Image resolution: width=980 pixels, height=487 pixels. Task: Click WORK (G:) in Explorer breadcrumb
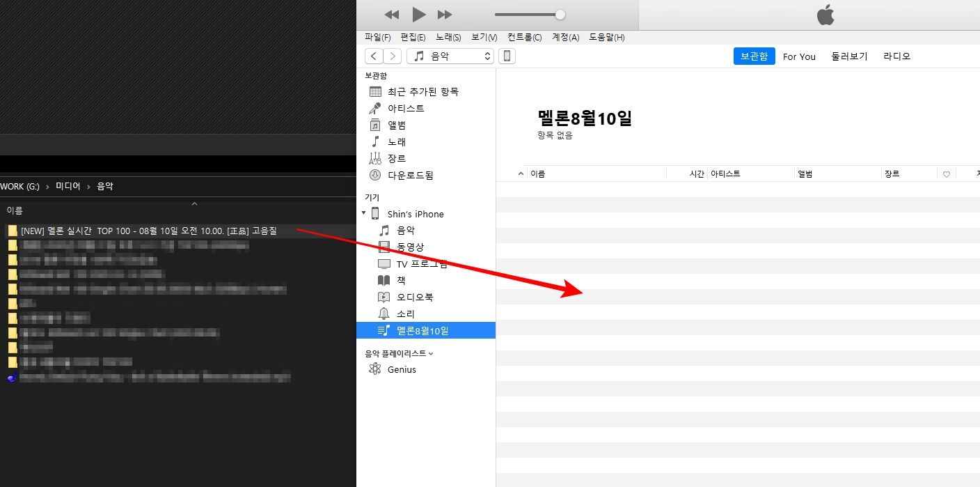tap(20, 186)
